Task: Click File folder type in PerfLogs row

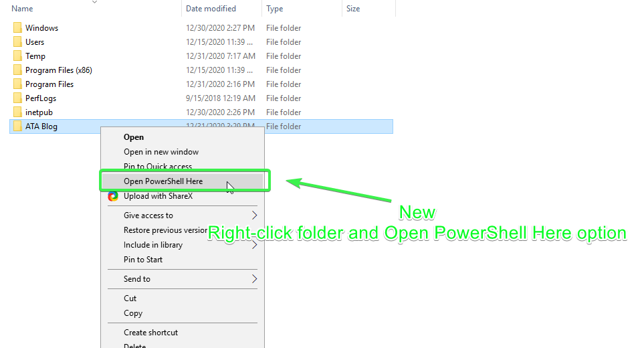Action: pyautogui.click(x=284, y=98)
